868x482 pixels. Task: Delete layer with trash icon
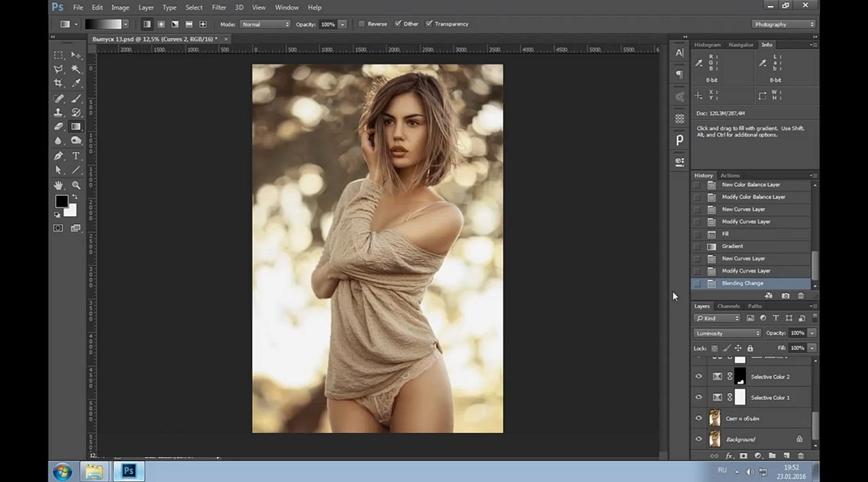801,456
